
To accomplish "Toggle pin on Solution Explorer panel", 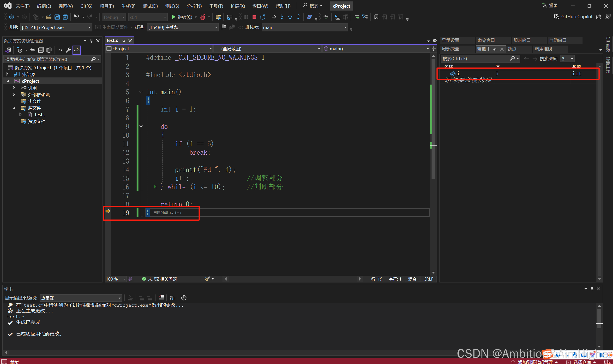I will 91,41.
